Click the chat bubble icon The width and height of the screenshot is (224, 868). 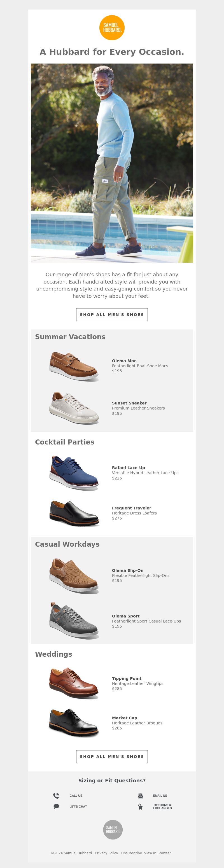[56, 807]
